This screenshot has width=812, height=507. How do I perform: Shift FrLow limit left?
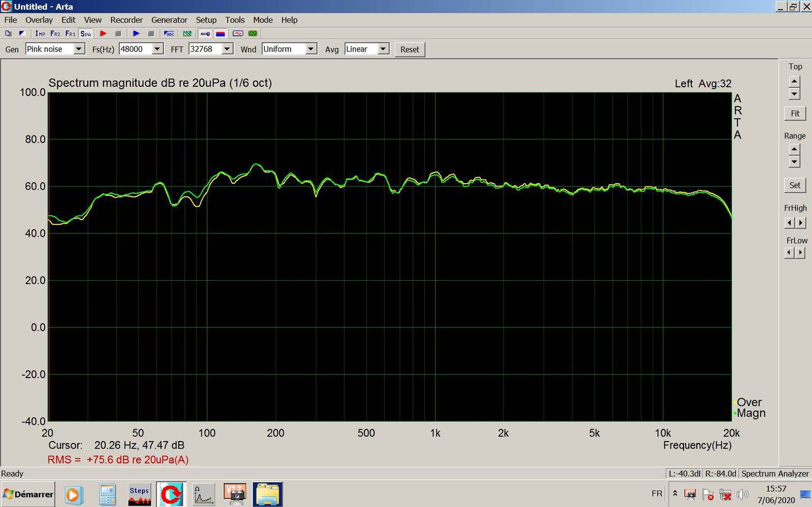pyautogui.click(x=789, y=253)
